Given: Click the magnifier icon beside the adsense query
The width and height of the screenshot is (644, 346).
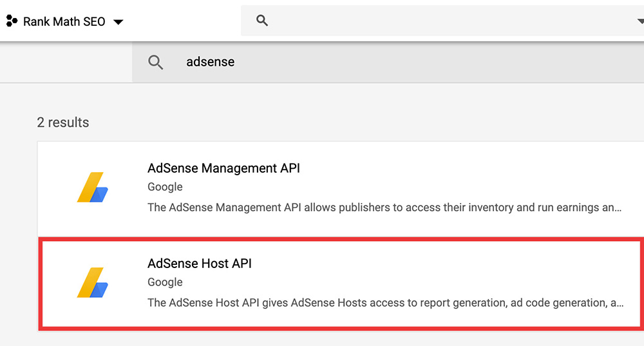Looking at the screenshot, I should coord(155,62).
